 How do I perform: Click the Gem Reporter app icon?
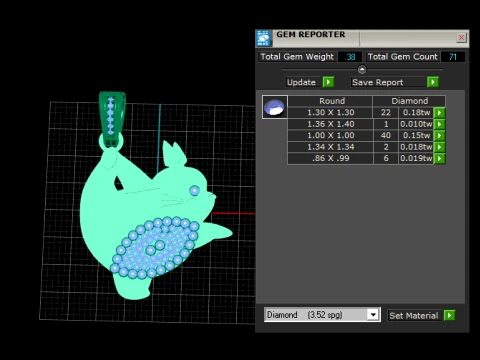[263, 38]
